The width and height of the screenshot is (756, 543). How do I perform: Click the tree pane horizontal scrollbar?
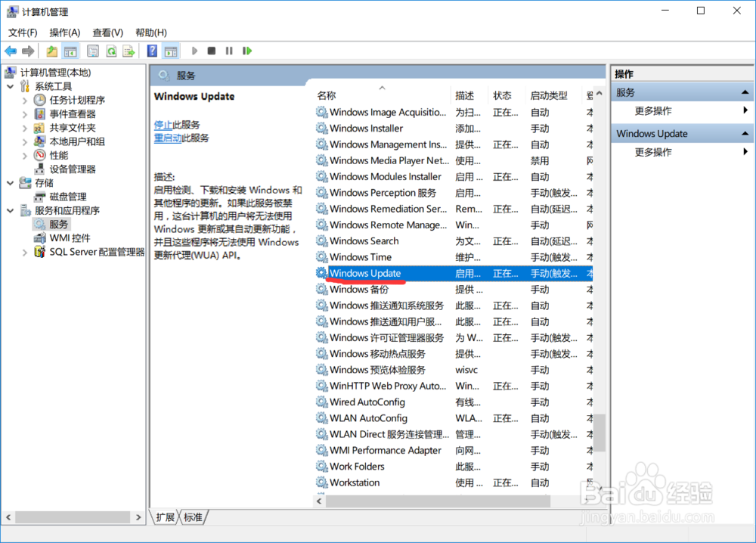point(73,517)
